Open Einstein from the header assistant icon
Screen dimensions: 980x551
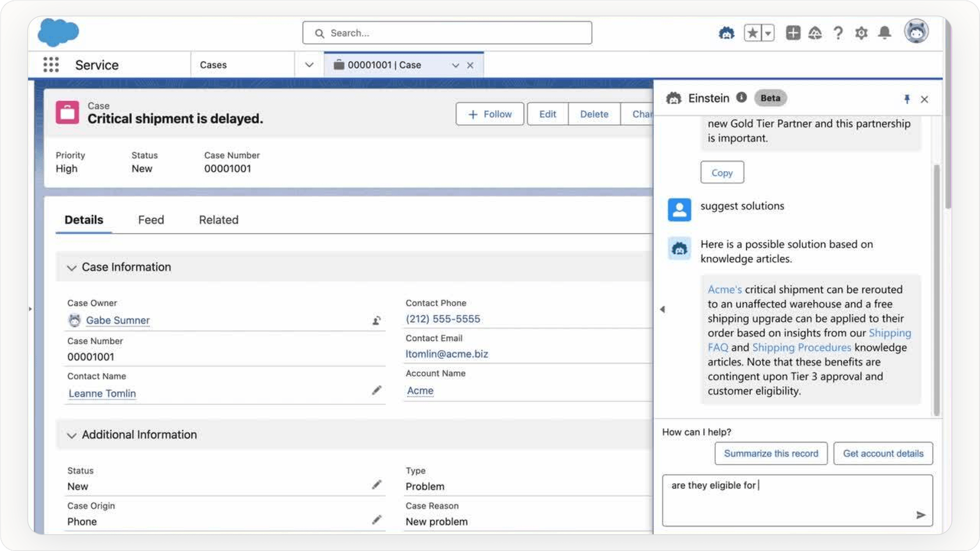[x=726, y=33]
